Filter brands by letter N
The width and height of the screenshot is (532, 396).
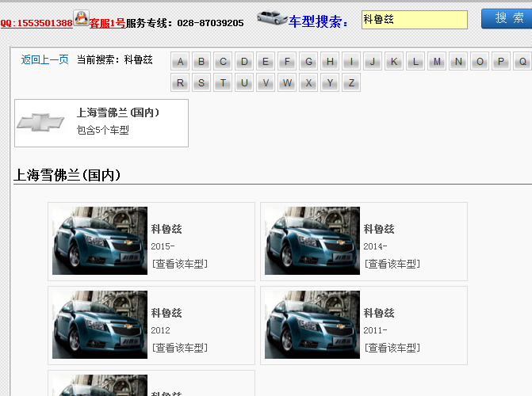[x=458, y=61]
